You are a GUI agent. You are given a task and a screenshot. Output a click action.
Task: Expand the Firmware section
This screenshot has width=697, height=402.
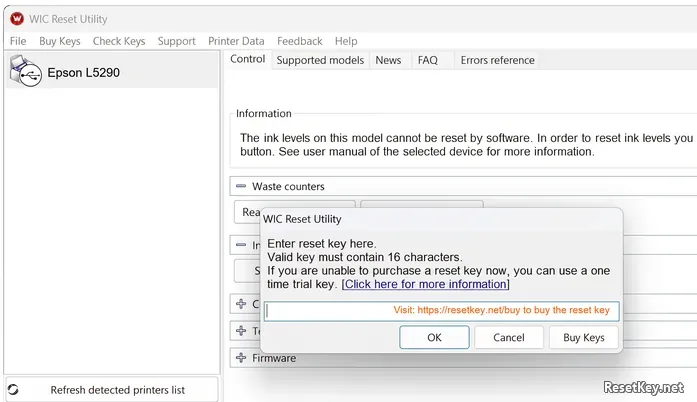(241, 358)
